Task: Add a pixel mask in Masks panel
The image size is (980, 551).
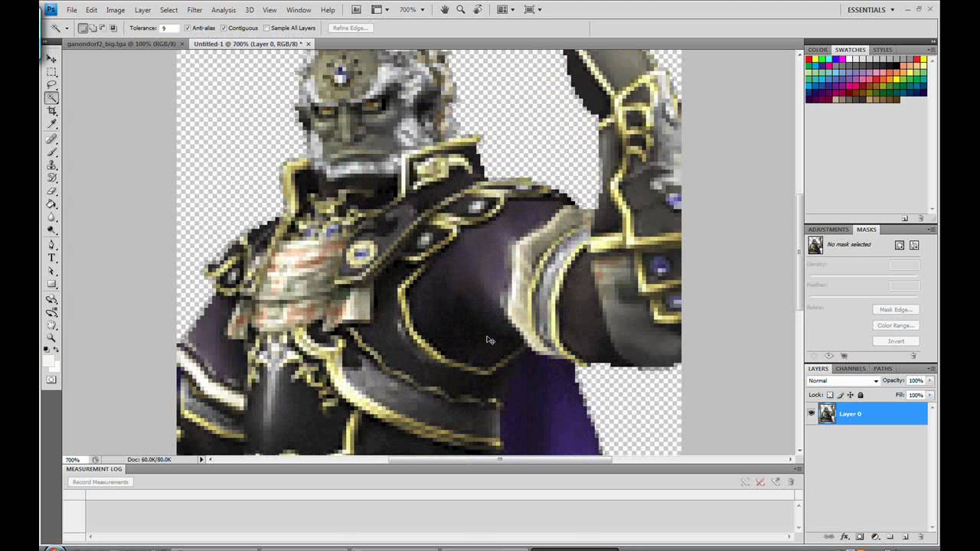Action: click(x=900, y=245)
